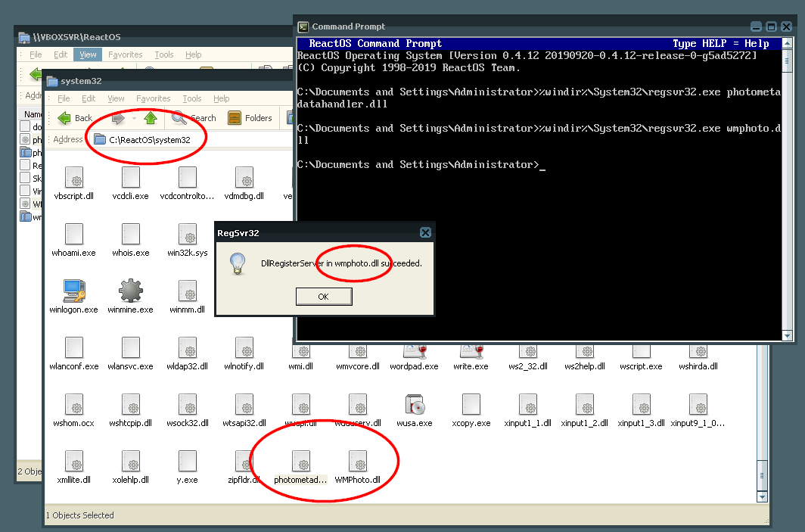
Task: Select the win32k.sys file icon
Action: click(x=188, y=234)
